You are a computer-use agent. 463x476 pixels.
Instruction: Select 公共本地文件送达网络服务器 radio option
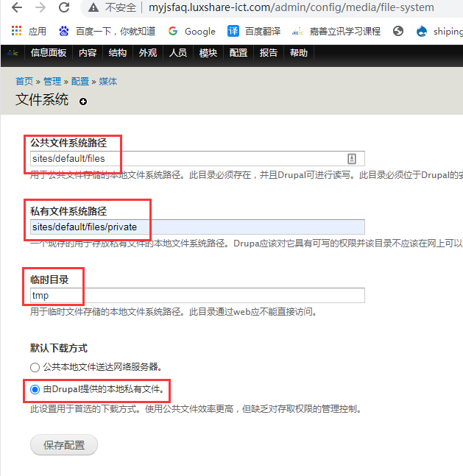tap(35, 366)
